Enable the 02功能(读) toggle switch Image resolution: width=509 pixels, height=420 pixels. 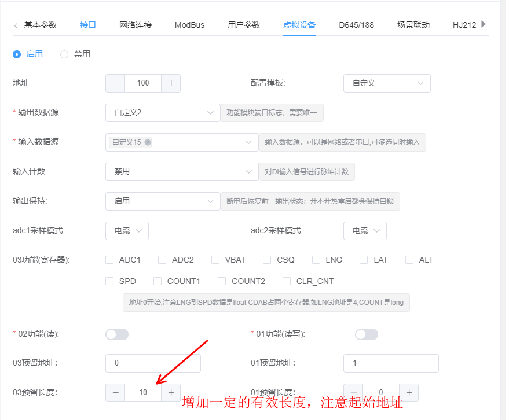click(x=117, y=334)
